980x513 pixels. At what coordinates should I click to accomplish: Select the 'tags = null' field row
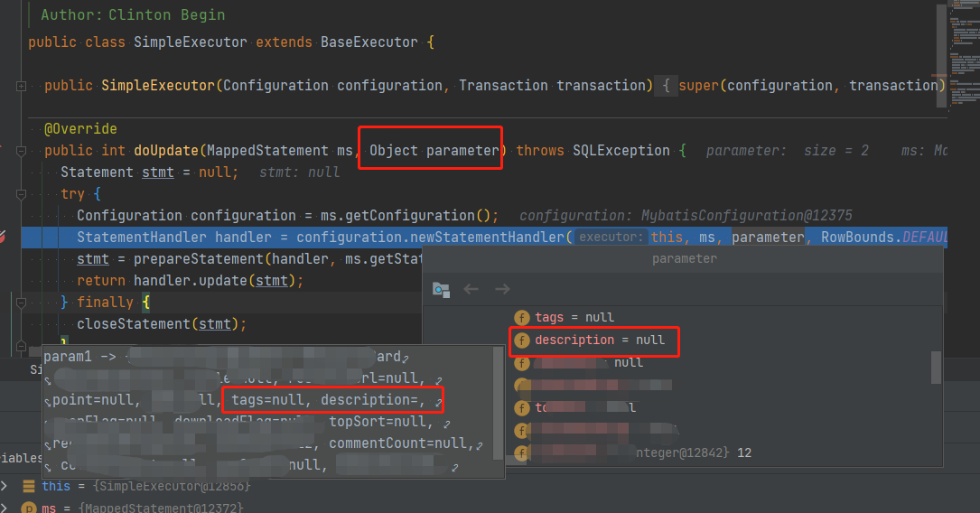[574, 317]
